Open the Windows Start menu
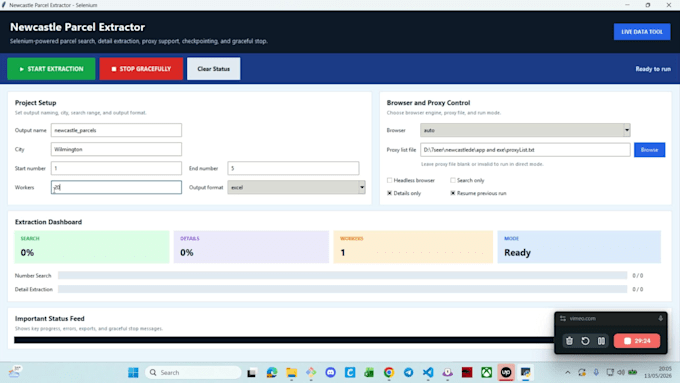680x383 pixels. pos(133,373)
